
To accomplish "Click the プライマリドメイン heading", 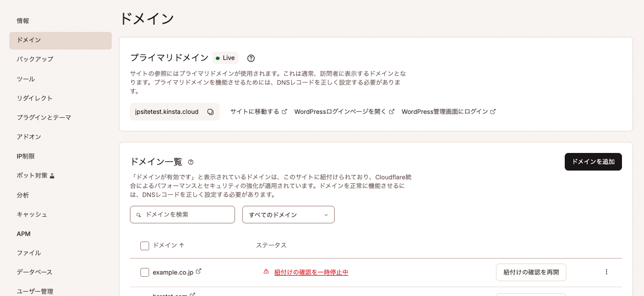I will coord(169,58).
